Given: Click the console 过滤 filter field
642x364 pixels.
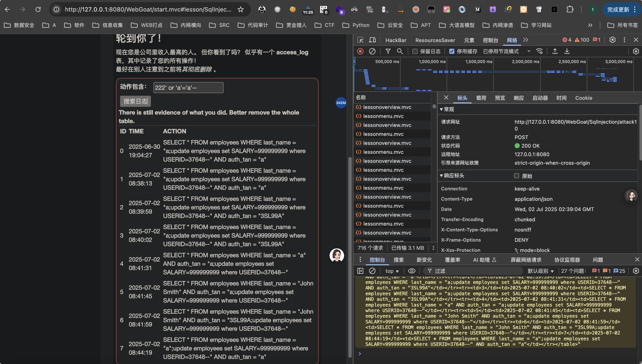Looking at the screenshot, I should pos(473,271).
